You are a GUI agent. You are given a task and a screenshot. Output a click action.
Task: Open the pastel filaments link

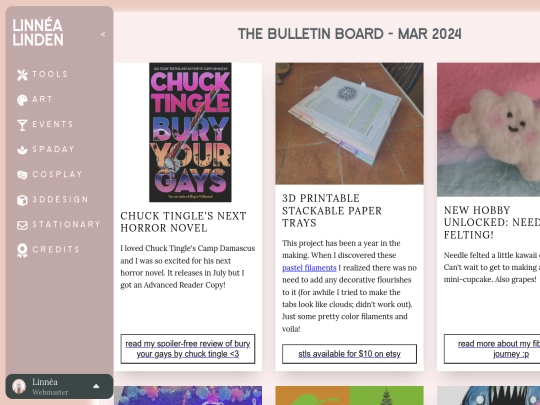tap(309, 268)
